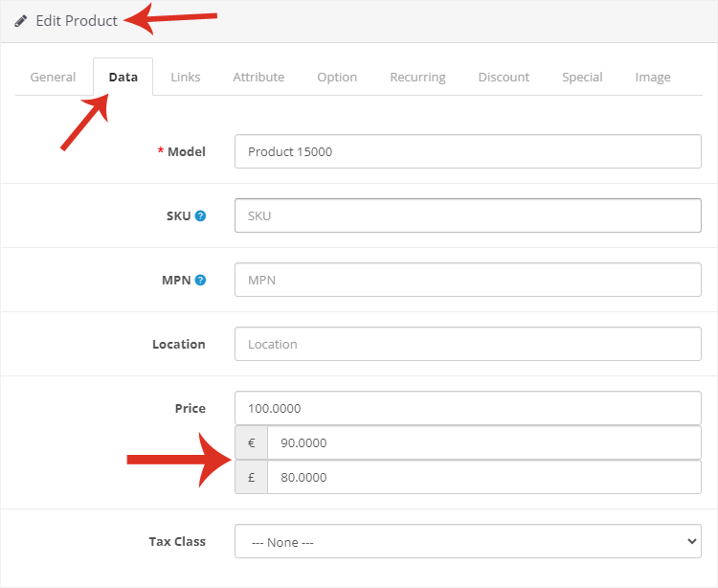Click the Location input field
The width and height of the screenshot is (718, 588).
(x=467, y=344)
